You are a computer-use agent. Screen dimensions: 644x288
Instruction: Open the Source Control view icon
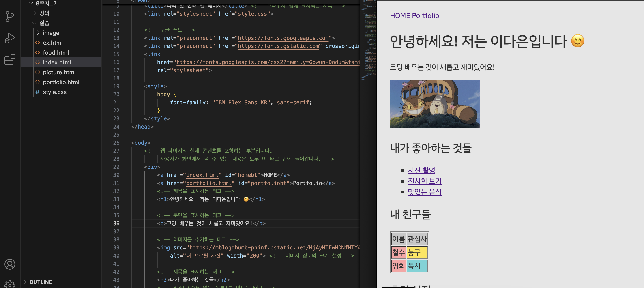point(9,17)
